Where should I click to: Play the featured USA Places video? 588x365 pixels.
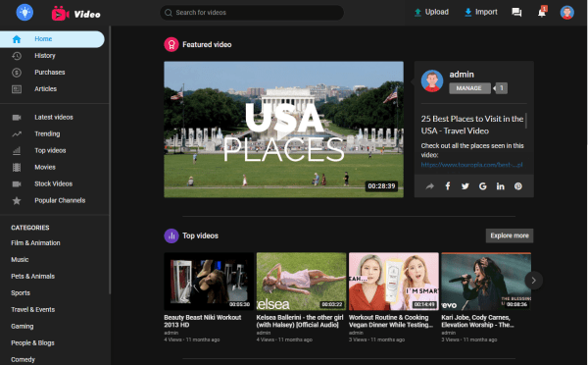point(283,130)
